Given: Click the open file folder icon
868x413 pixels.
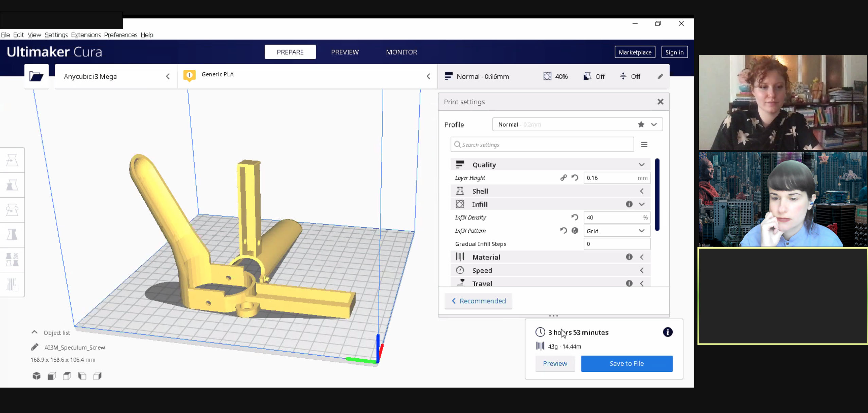Looking at the screenshot, I should pos(36,76).
